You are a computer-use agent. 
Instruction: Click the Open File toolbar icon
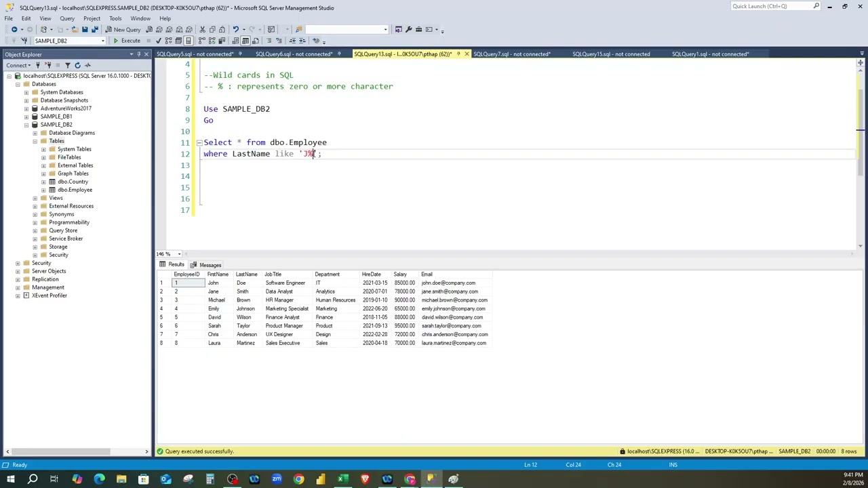(x=74, y=29)
